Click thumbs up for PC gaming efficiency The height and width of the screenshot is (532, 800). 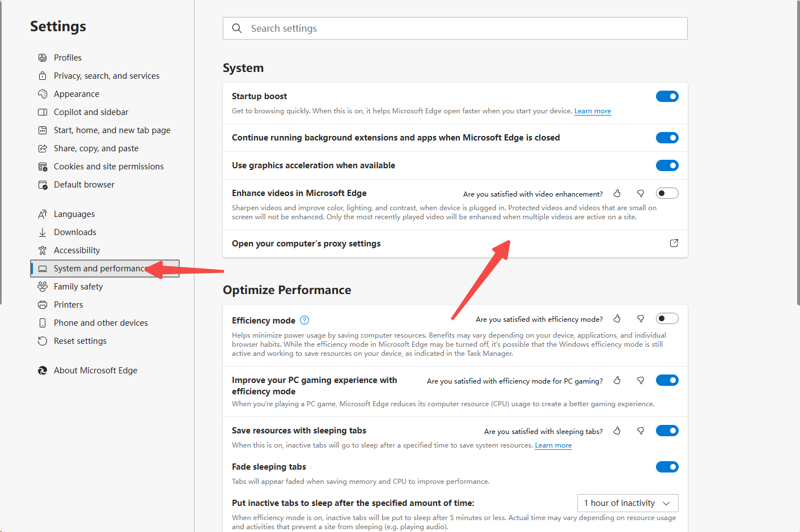(617, 381)
